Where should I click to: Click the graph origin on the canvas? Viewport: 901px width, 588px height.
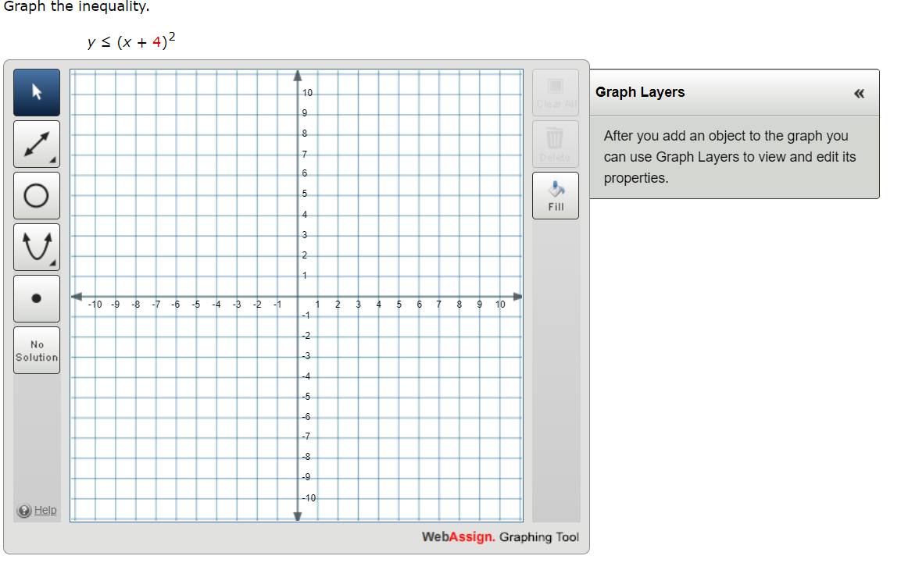pos(297,295)
